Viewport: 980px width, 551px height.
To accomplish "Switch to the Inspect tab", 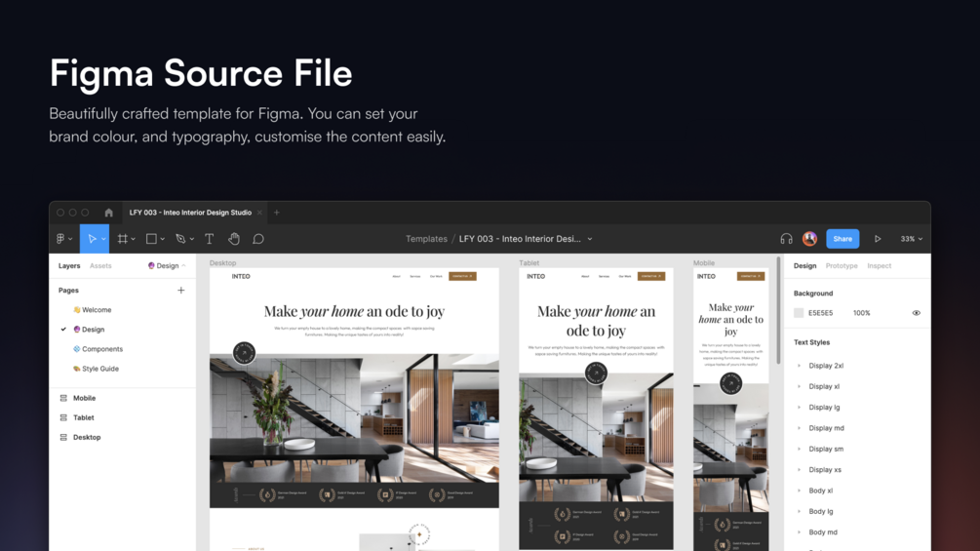I will (879, 265).
